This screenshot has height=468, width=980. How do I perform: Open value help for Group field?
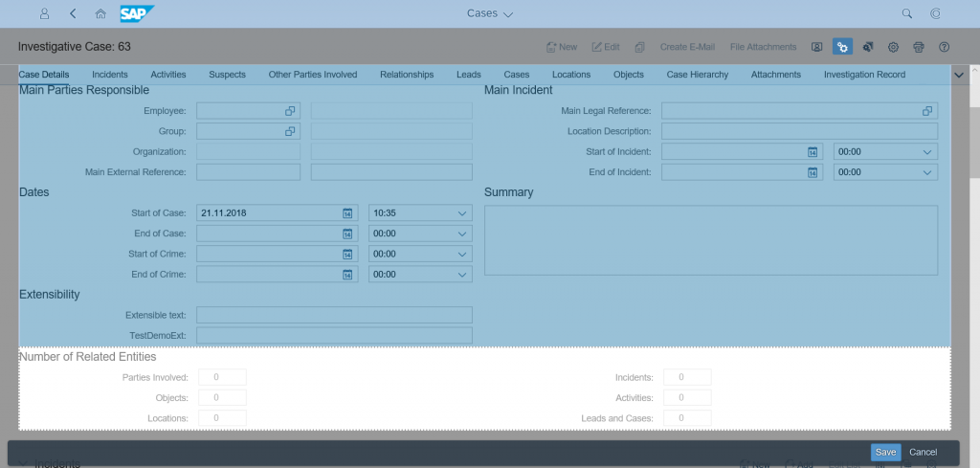coord(290,131)
